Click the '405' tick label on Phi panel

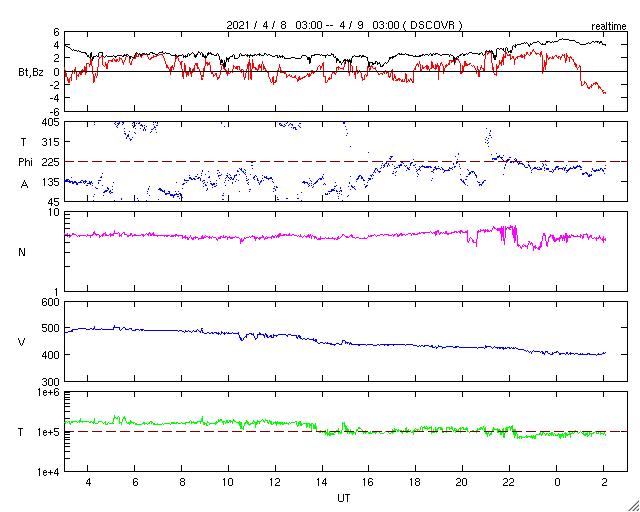[51, 122]
